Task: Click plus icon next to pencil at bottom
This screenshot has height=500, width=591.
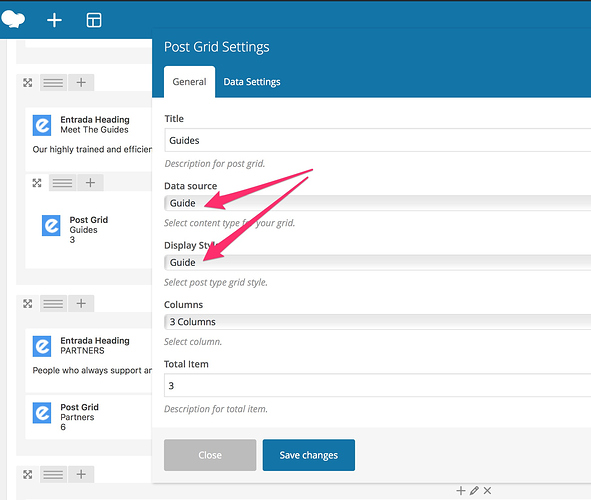Action: click(x=461, y=491)
